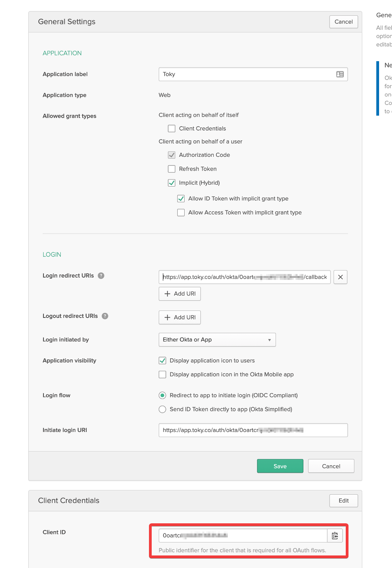Click the Initiate login URI field
Image resolution: width=392 pixels, height=568 pixels.
click(x=253, y=430)
